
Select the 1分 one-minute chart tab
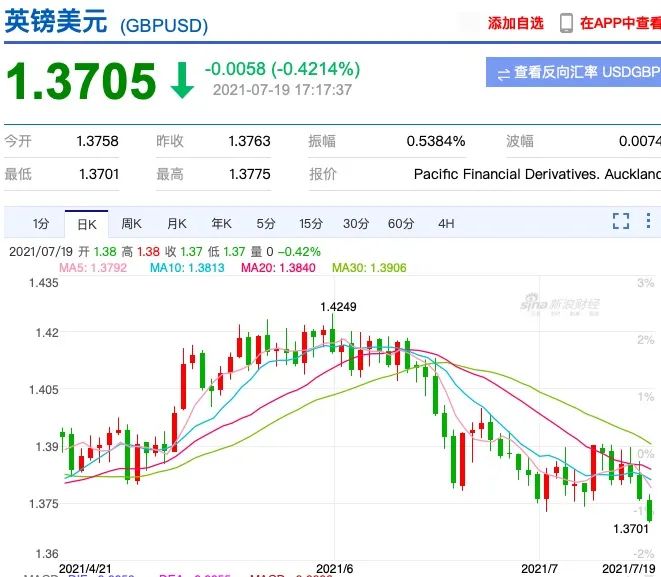(41, 223)
